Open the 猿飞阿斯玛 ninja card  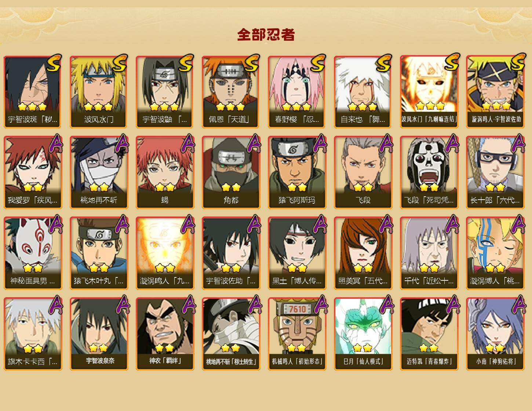click(x=297, y=172)
